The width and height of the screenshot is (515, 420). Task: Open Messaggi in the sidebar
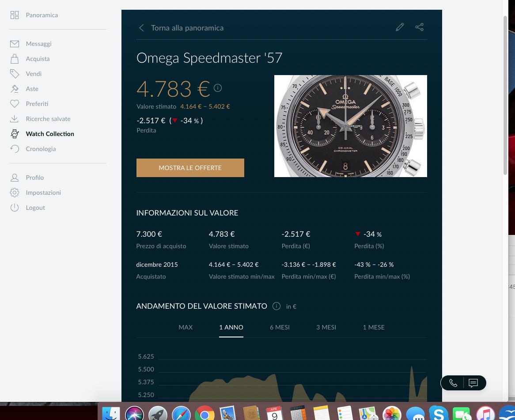coord(38,44)
